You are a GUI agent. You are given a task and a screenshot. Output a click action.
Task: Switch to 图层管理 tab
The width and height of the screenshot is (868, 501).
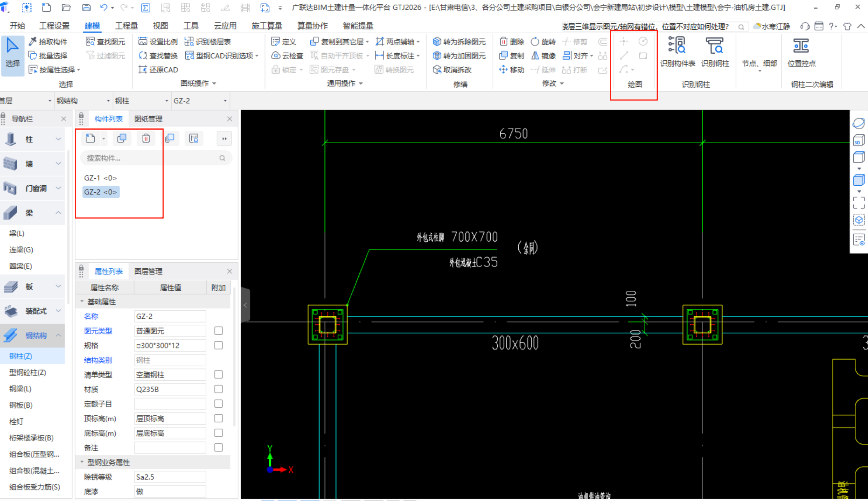[x=148, y=271]
